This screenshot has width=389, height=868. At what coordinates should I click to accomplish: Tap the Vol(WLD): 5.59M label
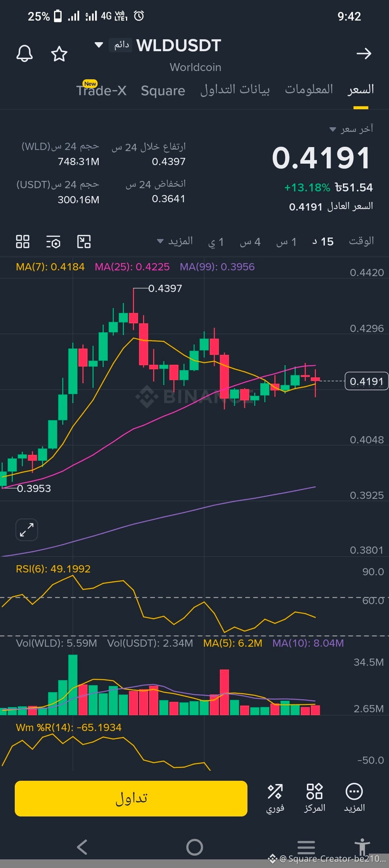[x=57, y=643]
